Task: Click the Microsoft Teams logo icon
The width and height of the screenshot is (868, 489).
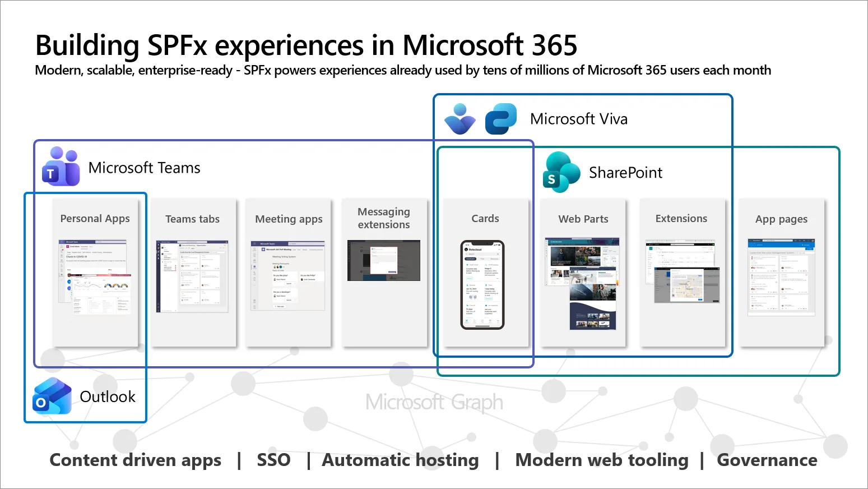Action: point(61,167)
